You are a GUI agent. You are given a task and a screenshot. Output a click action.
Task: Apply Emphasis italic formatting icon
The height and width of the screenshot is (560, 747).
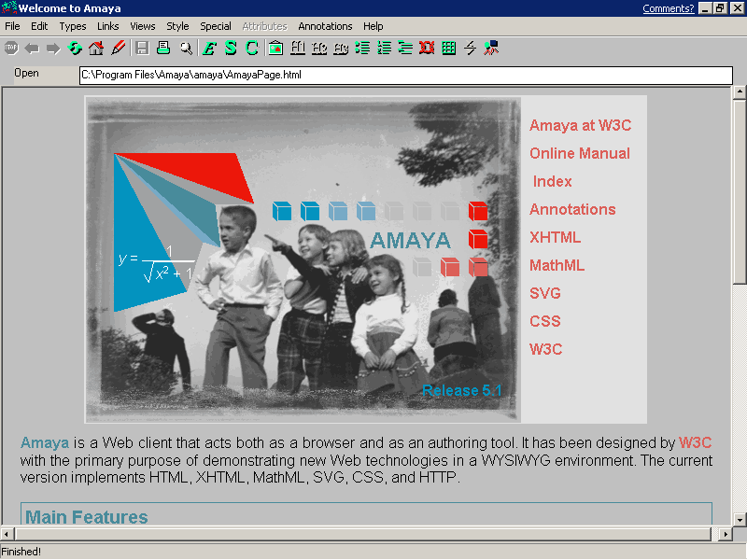coord(209,49)
